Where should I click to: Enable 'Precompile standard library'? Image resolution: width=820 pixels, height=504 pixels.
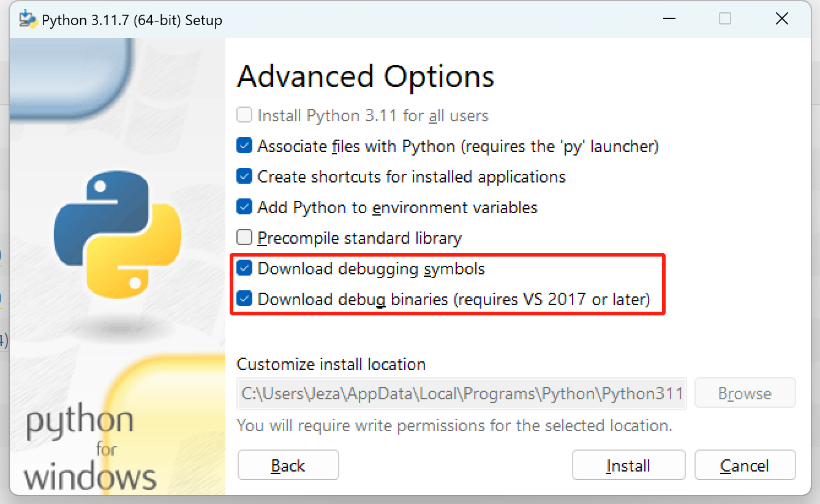[x=244, y=238]
